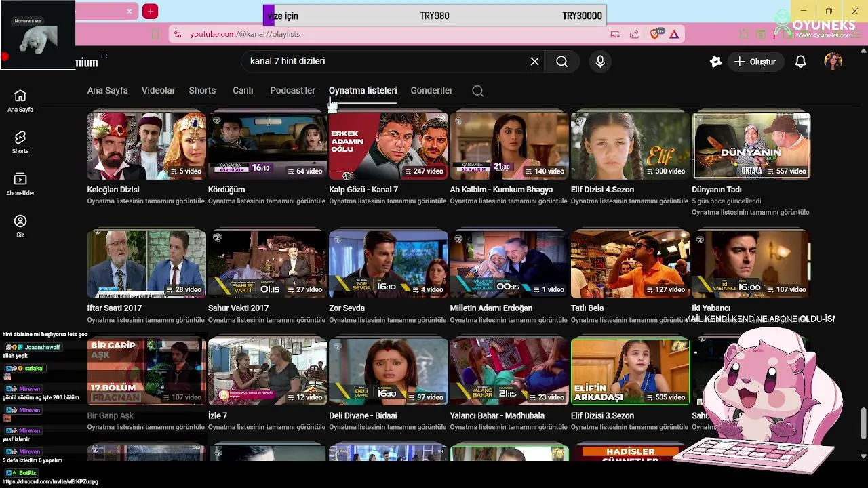Click the Elif Dizisi 3.Sezon title link

point(602,415)
